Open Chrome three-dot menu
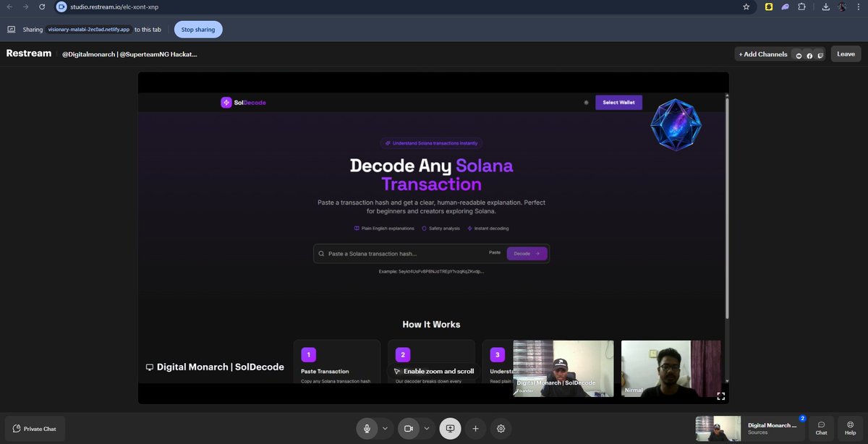This screenshot has height=444, width=868. [859, 7]
